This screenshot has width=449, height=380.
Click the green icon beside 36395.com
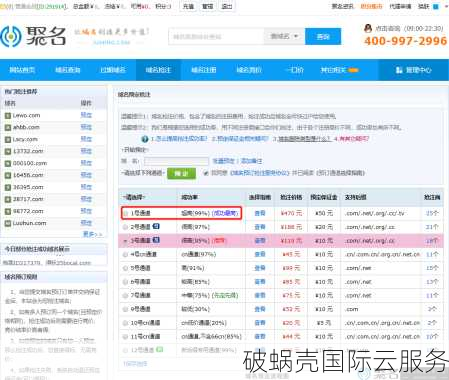point(8,188)
